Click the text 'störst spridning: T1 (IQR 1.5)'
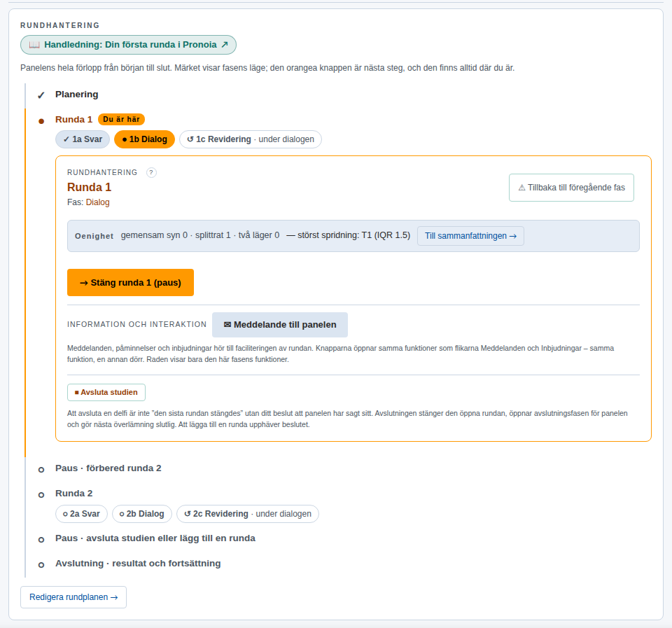The width and height of the screenshot is (672, 628). pos(353,235)
